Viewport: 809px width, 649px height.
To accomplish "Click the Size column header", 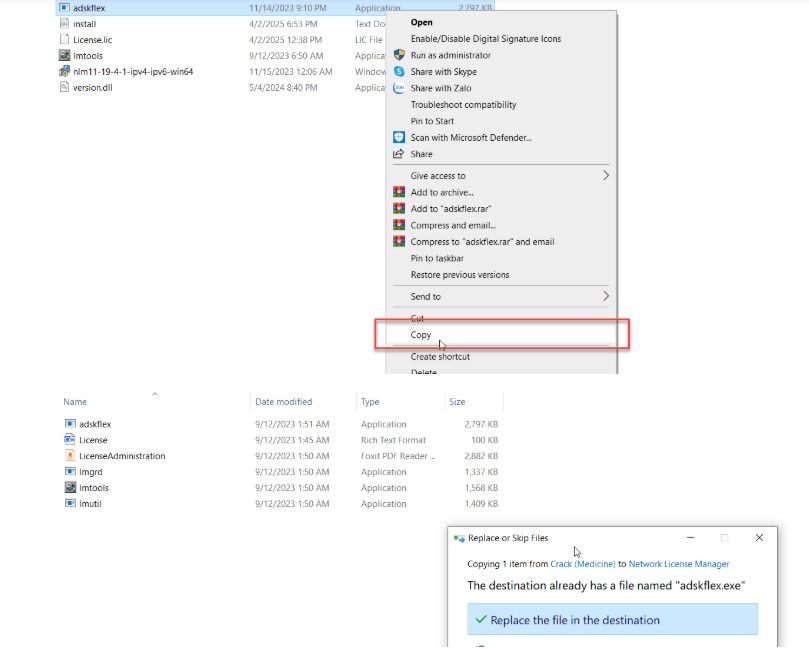I will [x=457, y=402].
